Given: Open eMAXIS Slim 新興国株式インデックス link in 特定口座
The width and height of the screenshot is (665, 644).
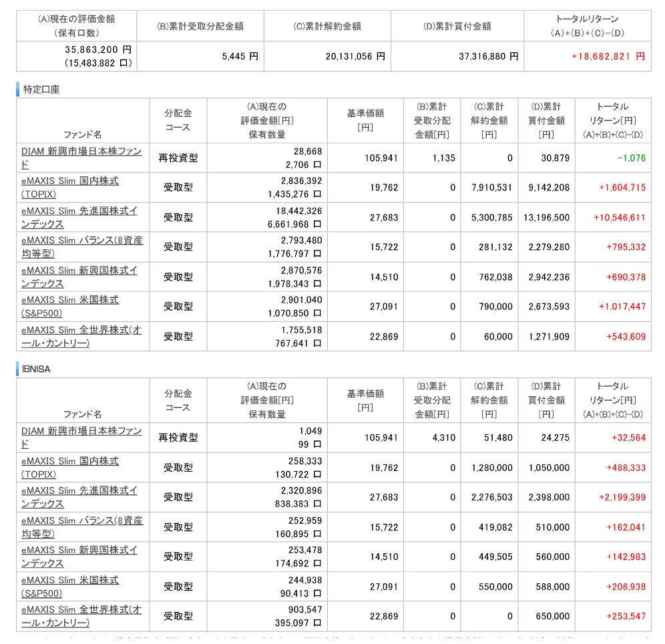Looking at the screenshot, I should point(79,277).
